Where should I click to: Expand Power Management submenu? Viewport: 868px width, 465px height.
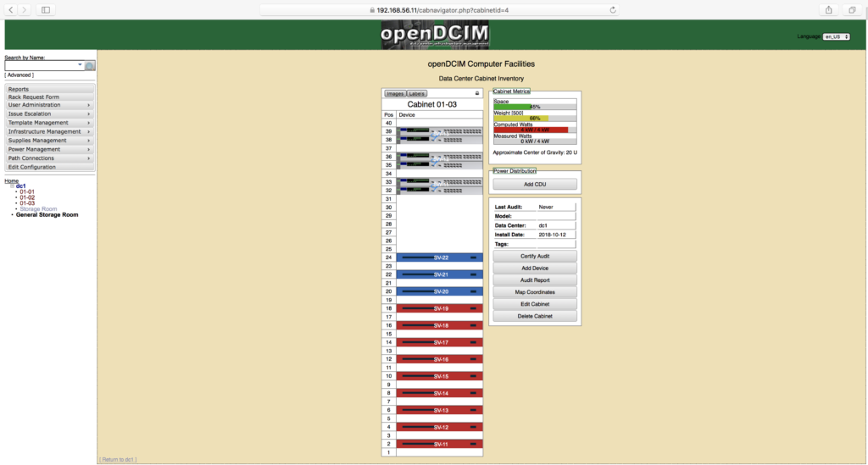(49, 149)
